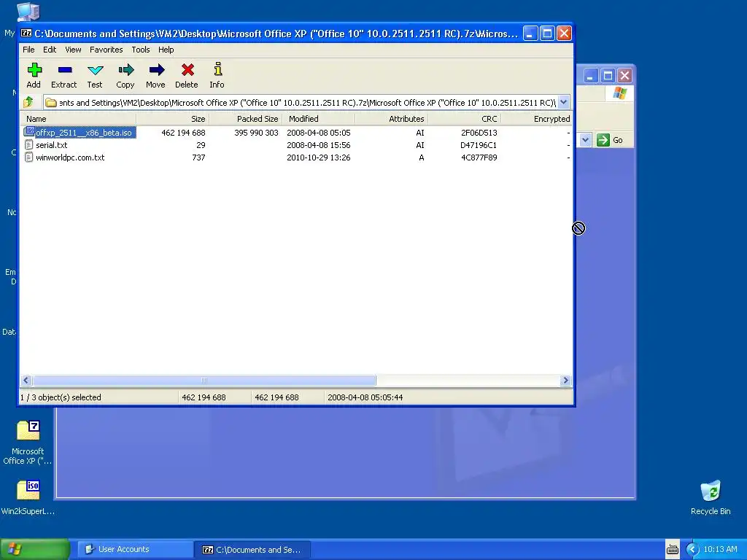Click the packed size 395 990 303
This screenshot has width=747, height=560.
coord(256,133)
